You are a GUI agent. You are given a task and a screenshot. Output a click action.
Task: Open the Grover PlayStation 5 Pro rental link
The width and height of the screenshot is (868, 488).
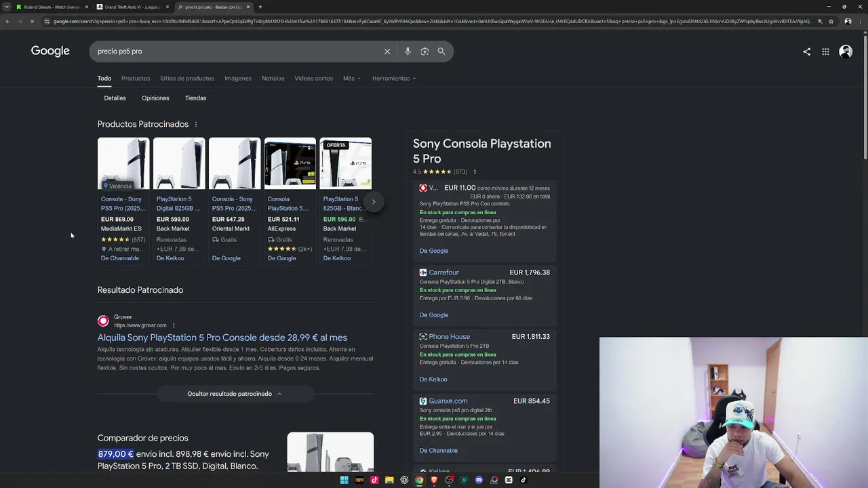222,338
